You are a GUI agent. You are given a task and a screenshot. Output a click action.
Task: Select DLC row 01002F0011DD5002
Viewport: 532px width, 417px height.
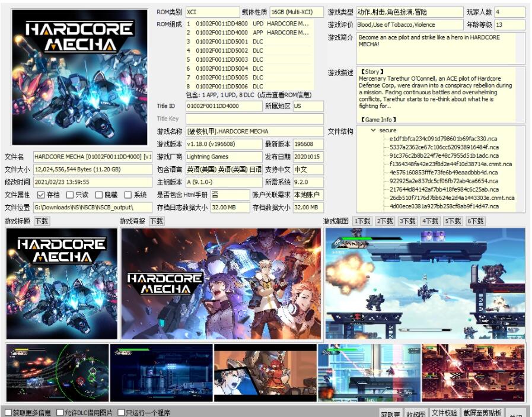249,50
